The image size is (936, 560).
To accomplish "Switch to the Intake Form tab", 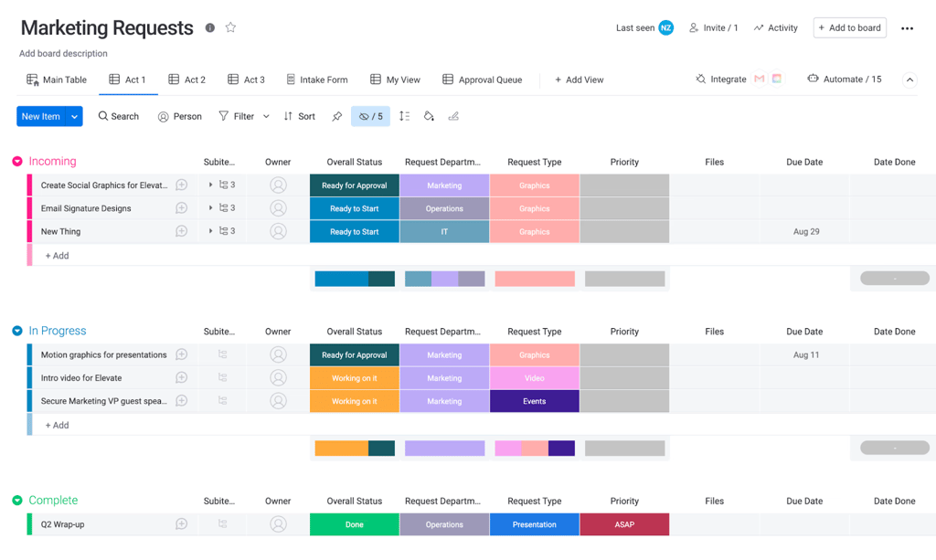I will [x=316, y=79].
